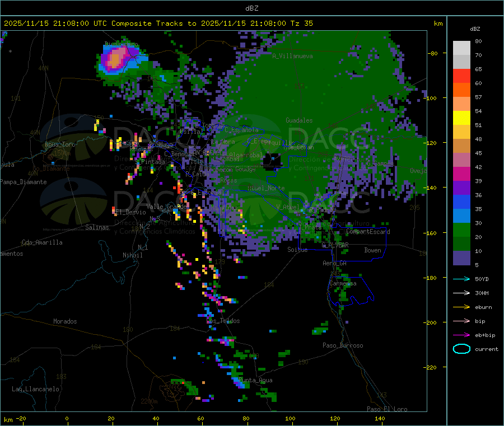
Task: Click the 'eb+bip' legend label
Action: [x=485, y=335]
